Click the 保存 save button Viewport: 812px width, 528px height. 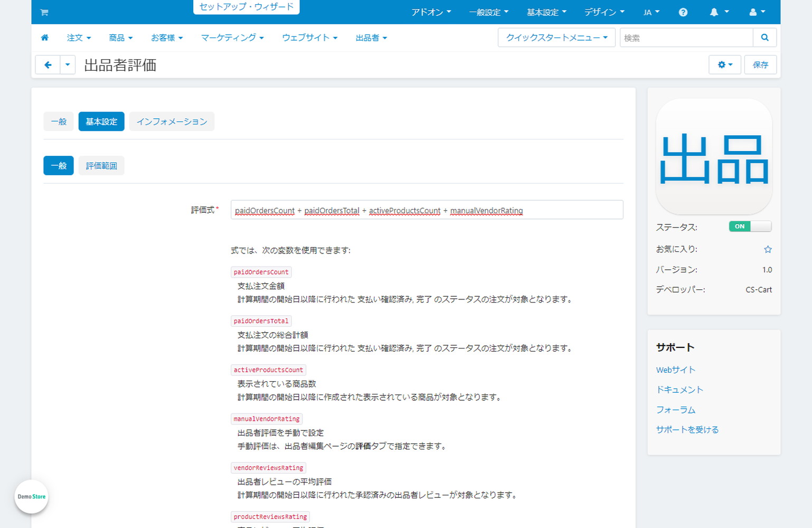pyautogui.click(x=760, y=65)
